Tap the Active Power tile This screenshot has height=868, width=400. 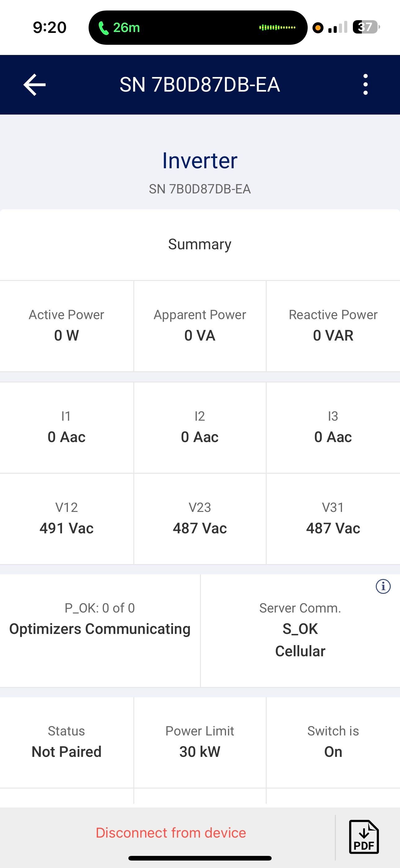66,325
